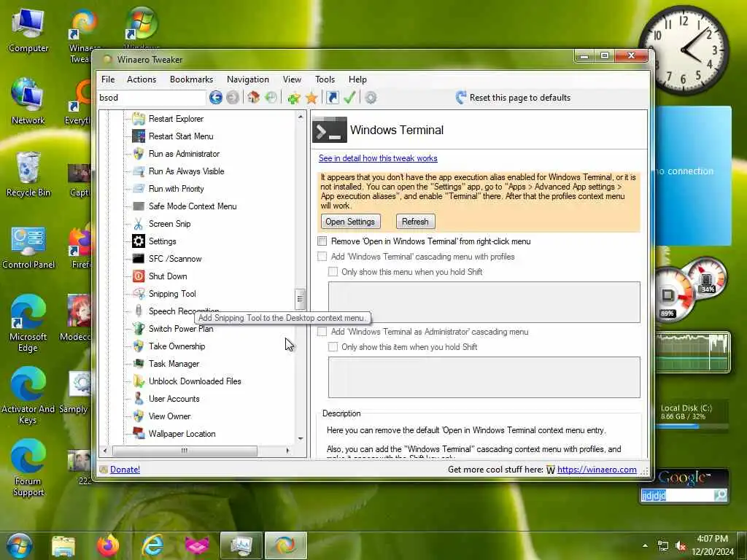This screenshot has width=747, height=560.
Task: Open the Bookmarks menu
Action: pyautogui.click(x=192, y=79)
